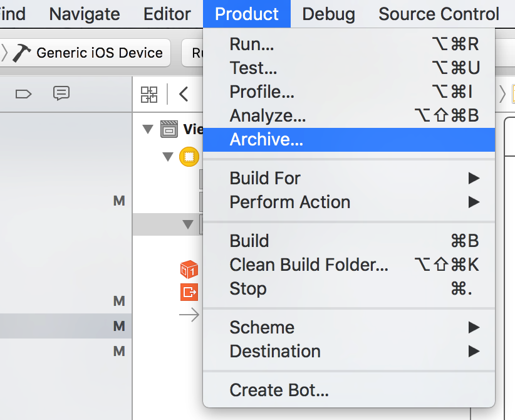Collapse the View Controller disclosure triangle
The height and width of the screenshot is (420, 515).
point(168,156)
